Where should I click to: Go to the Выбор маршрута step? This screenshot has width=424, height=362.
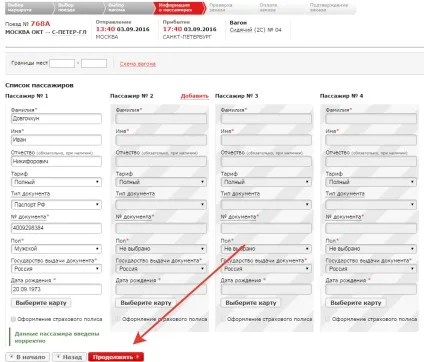[28, 8]
